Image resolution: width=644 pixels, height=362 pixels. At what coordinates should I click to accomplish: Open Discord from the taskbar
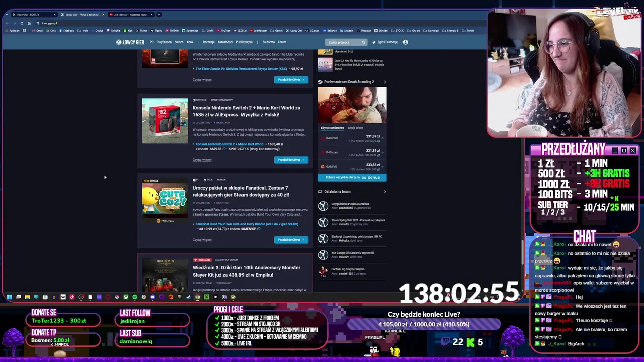coord(152,297)
